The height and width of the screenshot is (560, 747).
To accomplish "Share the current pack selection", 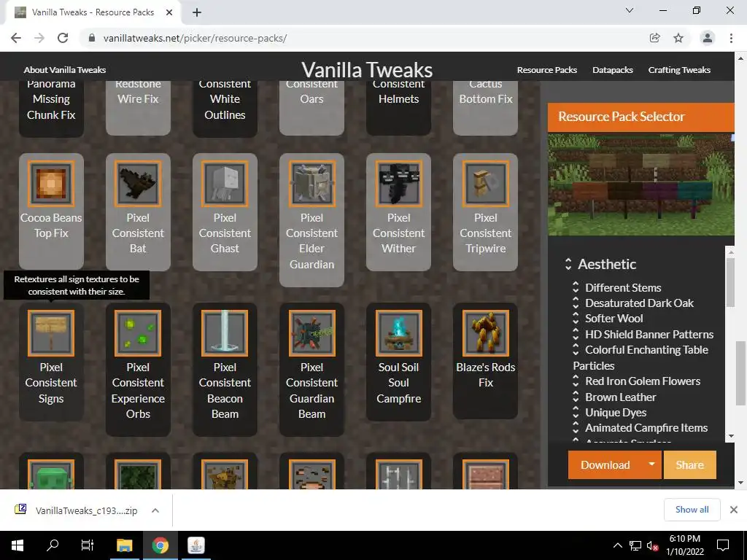I will click(689, 464).
